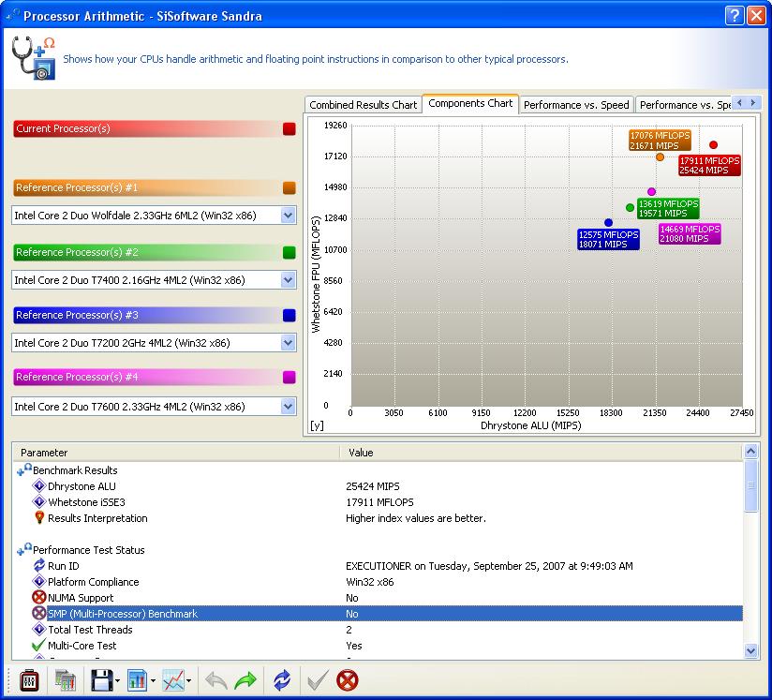This screenshot has width=772, height=700.
Task: Click the floppy disk Save icon
Action: coord(101,680)
